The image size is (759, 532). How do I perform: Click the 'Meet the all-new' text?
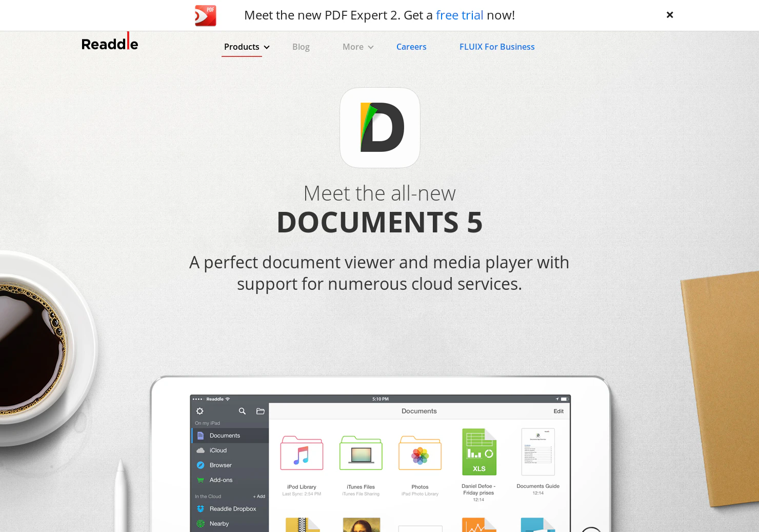(x=379, y=193)
